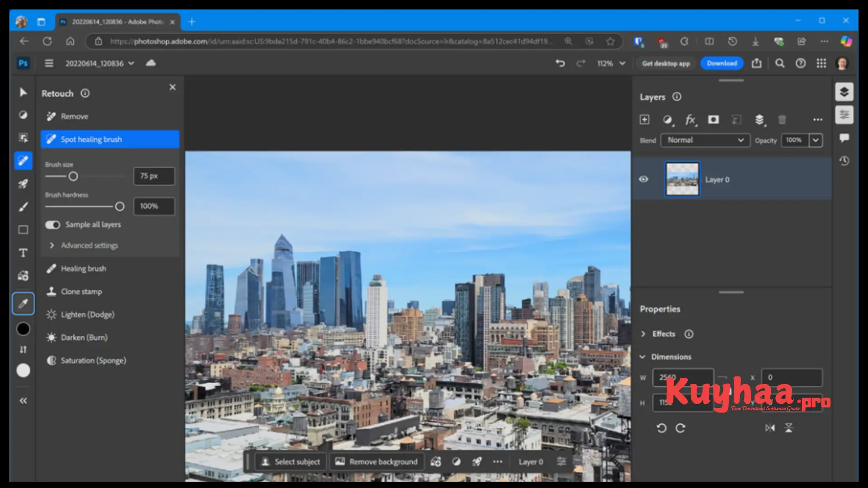Collapse the Dimensions section

[x=642, y=357]
